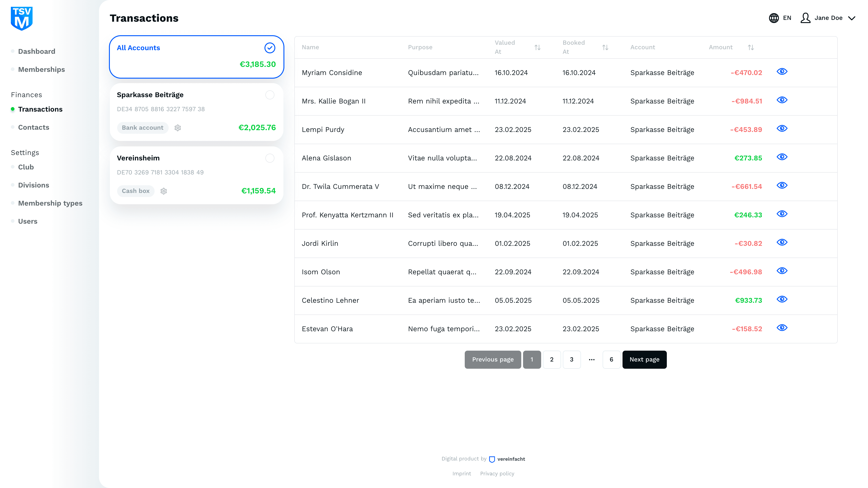Select the Sparkasse Beiträge account radio
The width and height of the screenshot is (868, 488).
270,95
